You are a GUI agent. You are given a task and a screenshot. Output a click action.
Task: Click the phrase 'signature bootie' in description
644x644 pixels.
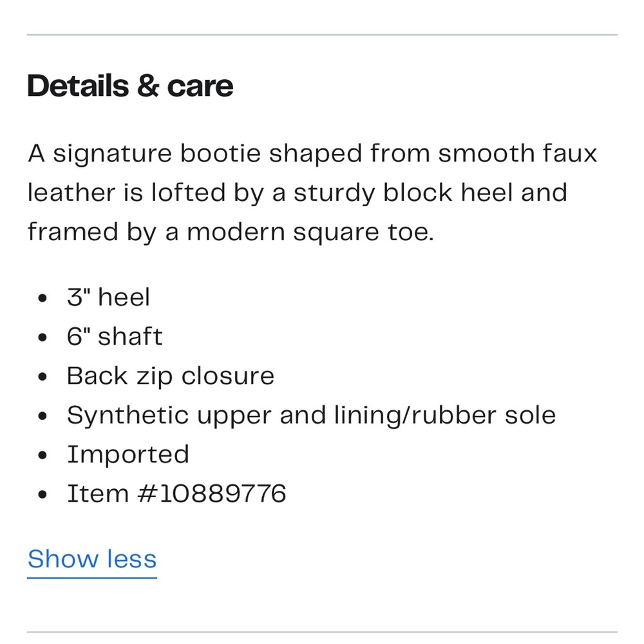click(157, 155)
